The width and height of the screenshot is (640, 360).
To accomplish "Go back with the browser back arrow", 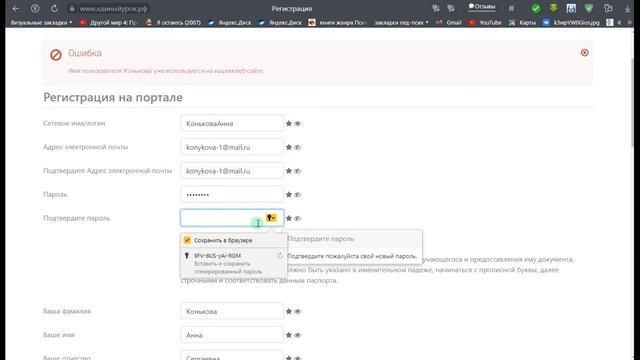I will pos(16,9).
